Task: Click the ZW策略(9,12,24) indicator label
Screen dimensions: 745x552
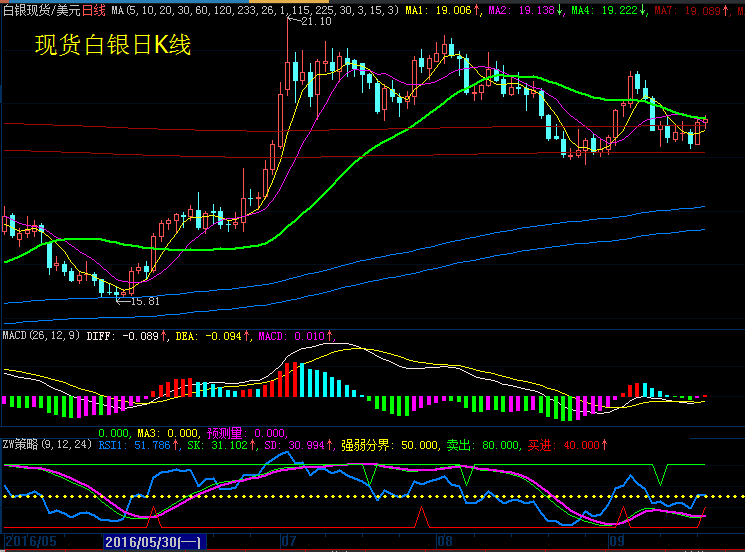Action: tap(47, 443)
